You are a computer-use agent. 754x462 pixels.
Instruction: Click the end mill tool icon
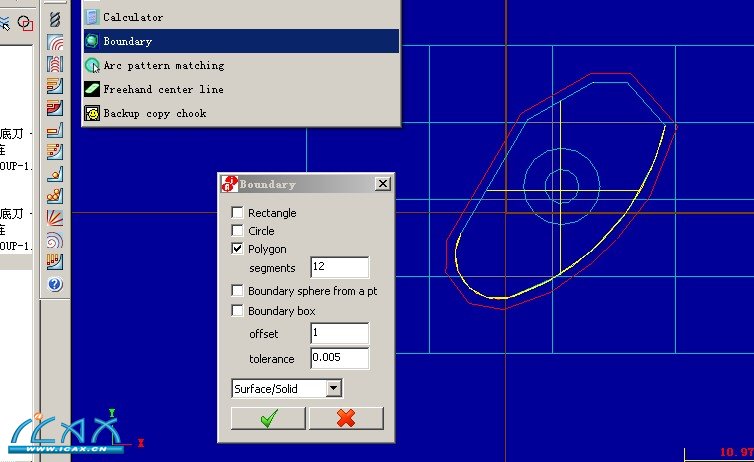tap(55, 20)
